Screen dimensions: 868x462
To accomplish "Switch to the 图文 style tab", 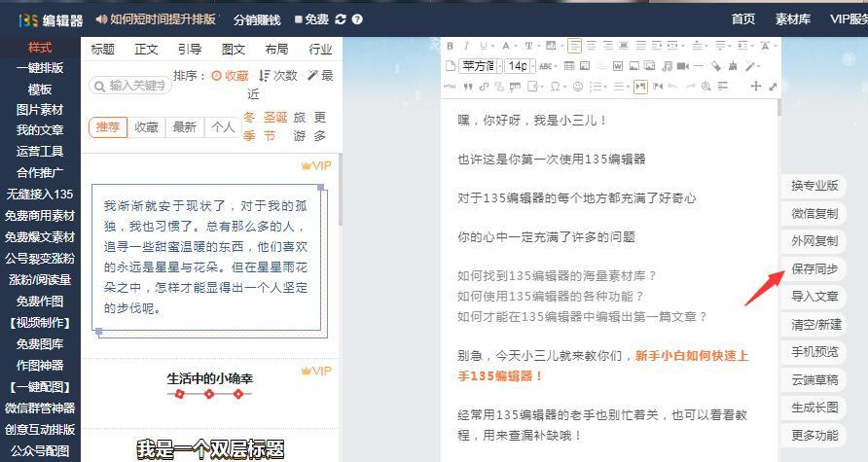I will (233, 50).
